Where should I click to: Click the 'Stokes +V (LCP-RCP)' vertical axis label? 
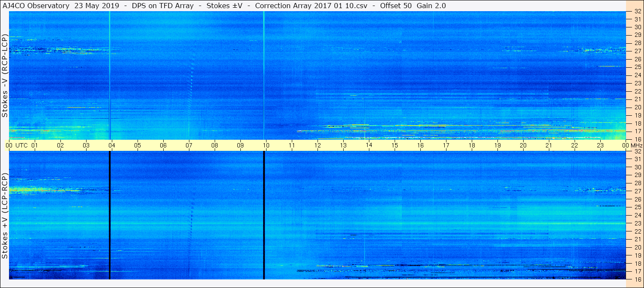pyautogui.click(x=5, y=216)
